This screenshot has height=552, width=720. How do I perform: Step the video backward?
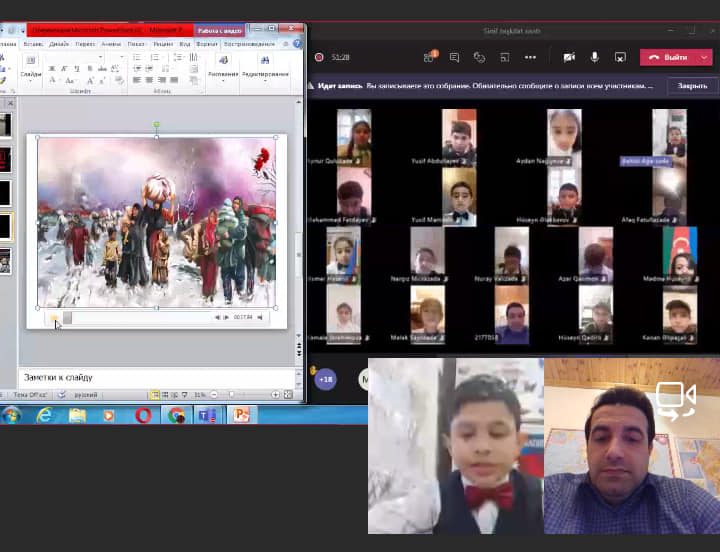[x=218, y=317]
